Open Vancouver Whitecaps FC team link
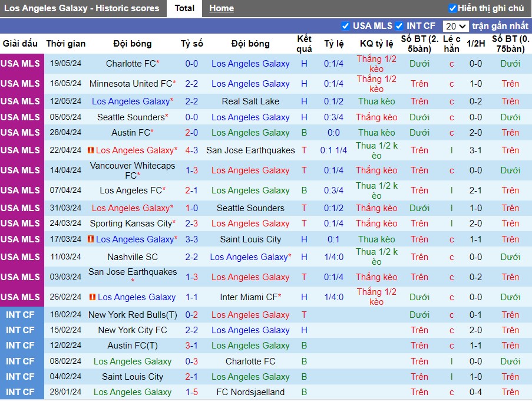 (133, 170)
